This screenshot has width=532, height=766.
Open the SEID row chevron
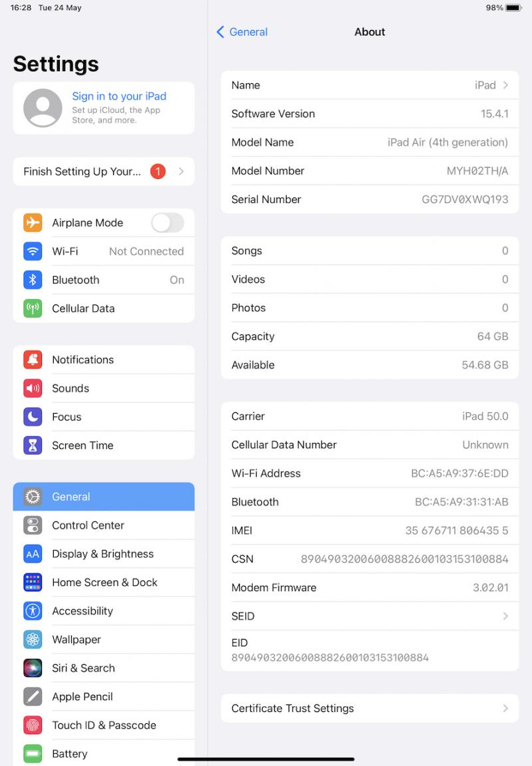(x=505, y=616)
